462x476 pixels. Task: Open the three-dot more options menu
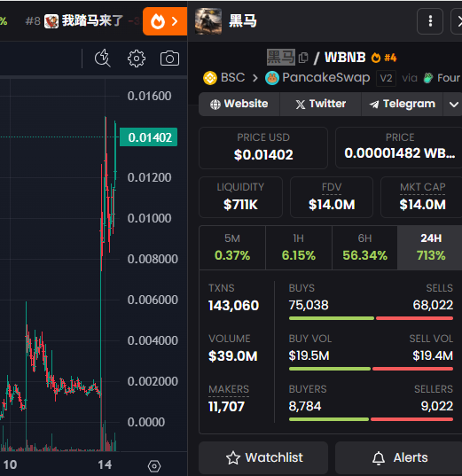(x=430, y=21)
